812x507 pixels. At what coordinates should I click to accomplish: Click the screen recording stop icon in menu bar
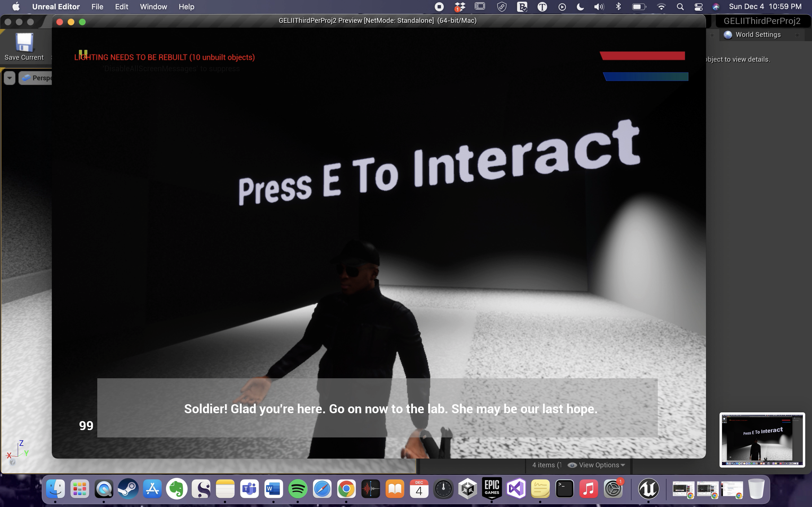coord(439,7)
